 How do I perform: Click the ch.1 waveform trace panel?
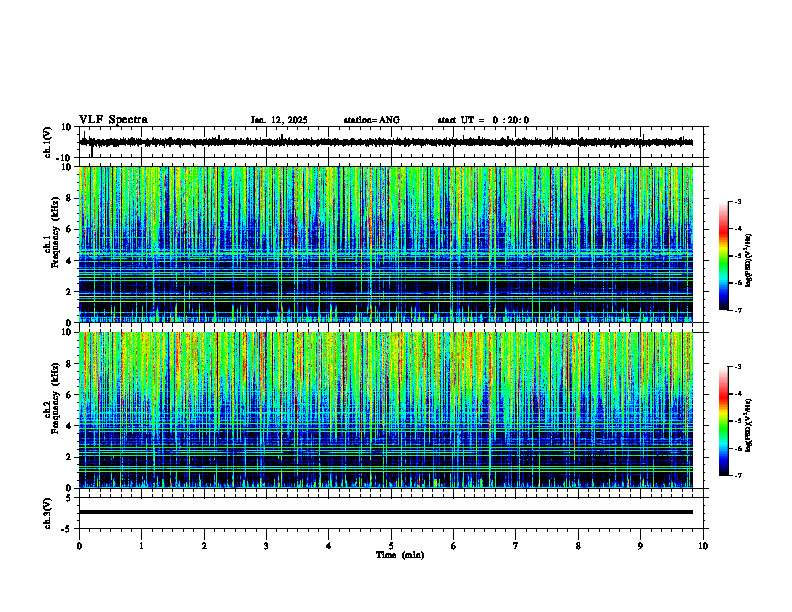pos(393,142)
